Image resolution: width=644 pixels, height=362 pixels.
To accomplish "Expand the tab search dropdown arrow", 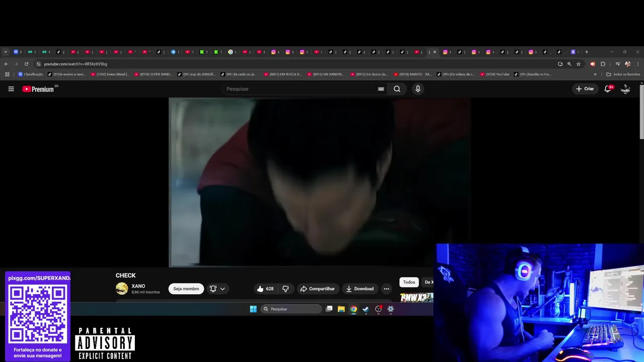I will [x=6, y=52].
